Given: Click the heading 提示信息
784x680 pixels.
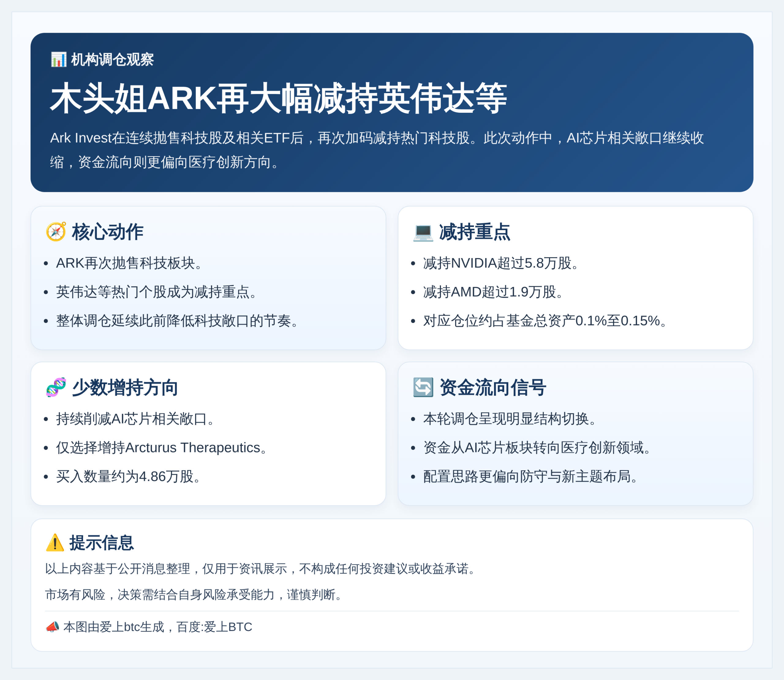Looking at the screenshot, I should click(101, 543).
